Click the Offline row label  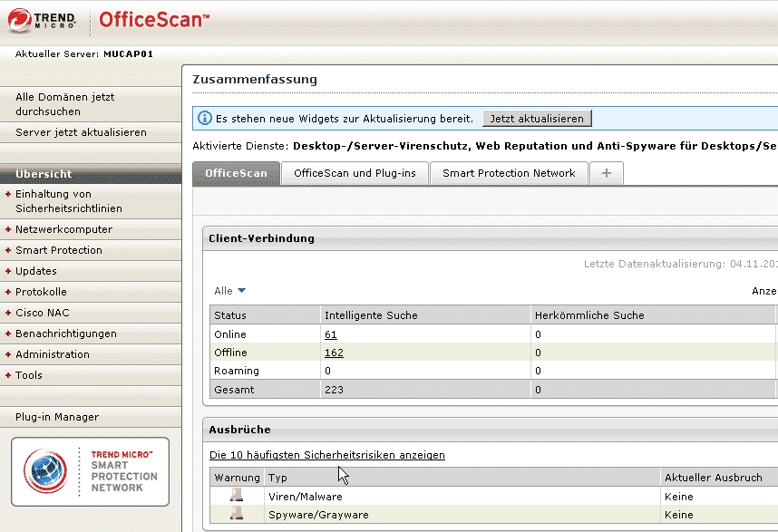(230, 353)
